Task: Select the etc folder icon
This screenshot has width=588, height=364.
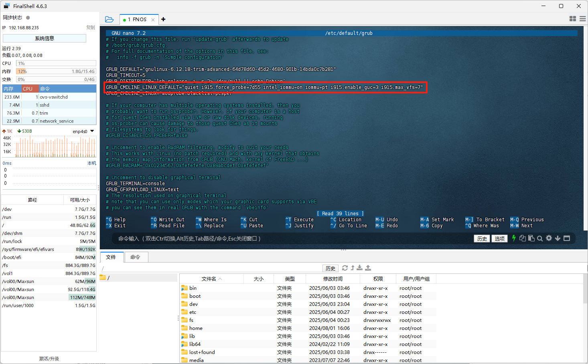Action: (x=185, y=312)
